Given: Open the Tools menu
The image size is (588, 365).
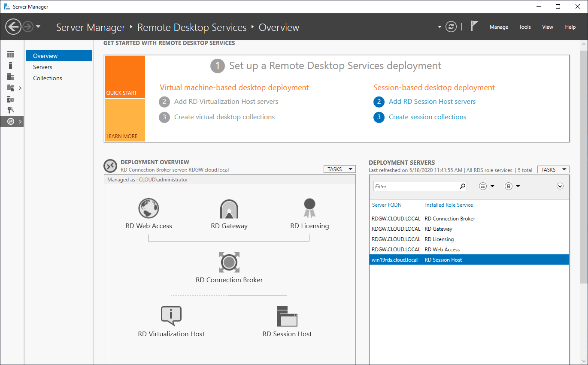Looking at the screenshot, I should [x=524, y=27].
